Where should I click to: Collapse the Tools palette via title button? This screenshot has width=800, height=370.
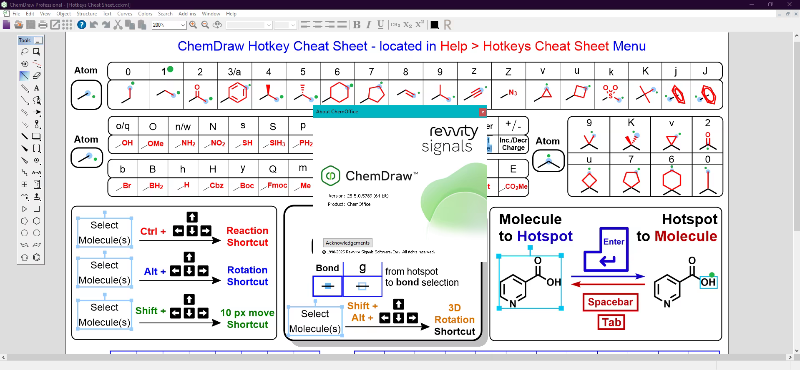coord(39,40)
